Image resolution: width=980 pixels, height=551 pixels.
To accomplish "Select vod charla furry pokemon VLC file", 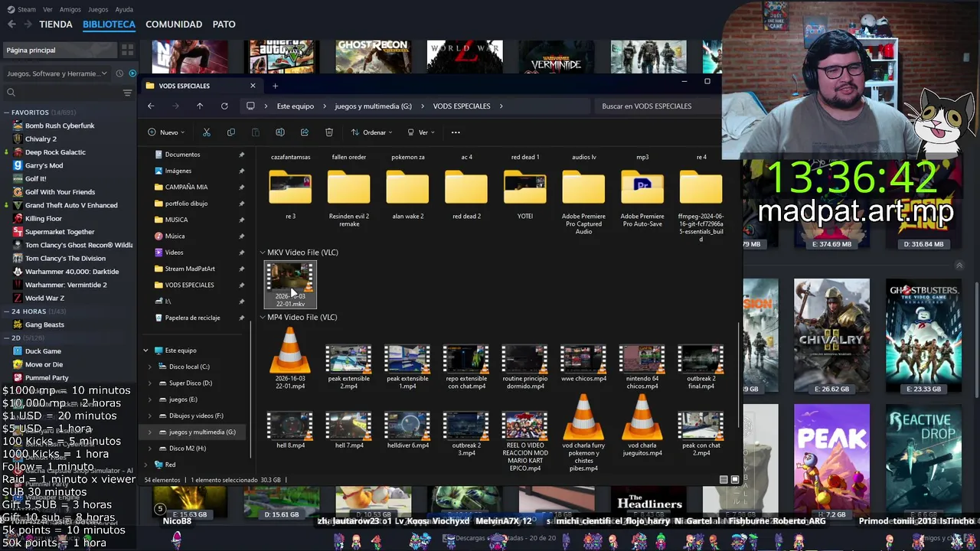I will (x=583, y=433).
